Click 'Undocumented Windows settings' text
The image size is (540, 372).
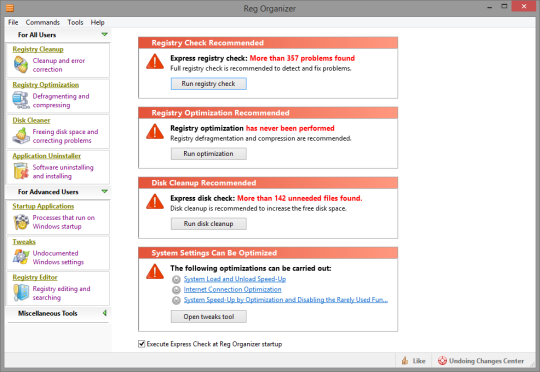coord(58,257)
